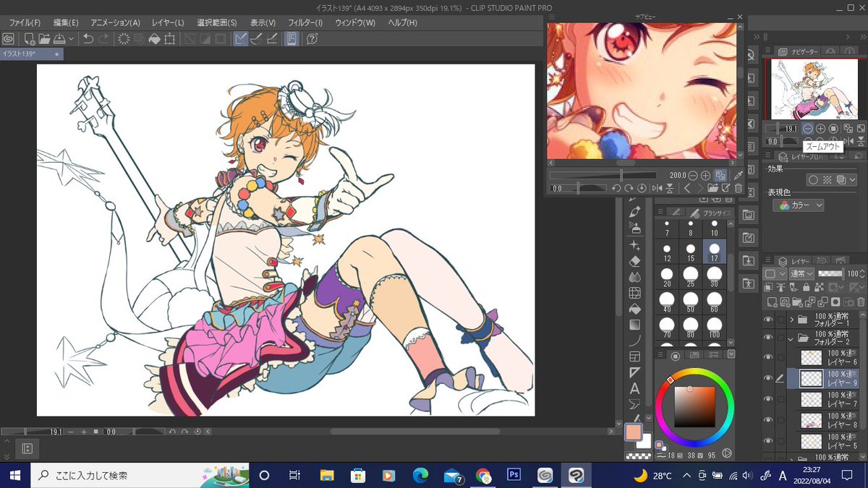Open the 効果 effect options dropdown arrow
Viewport: 868px width, 488px height.
(x=852, y=180)
